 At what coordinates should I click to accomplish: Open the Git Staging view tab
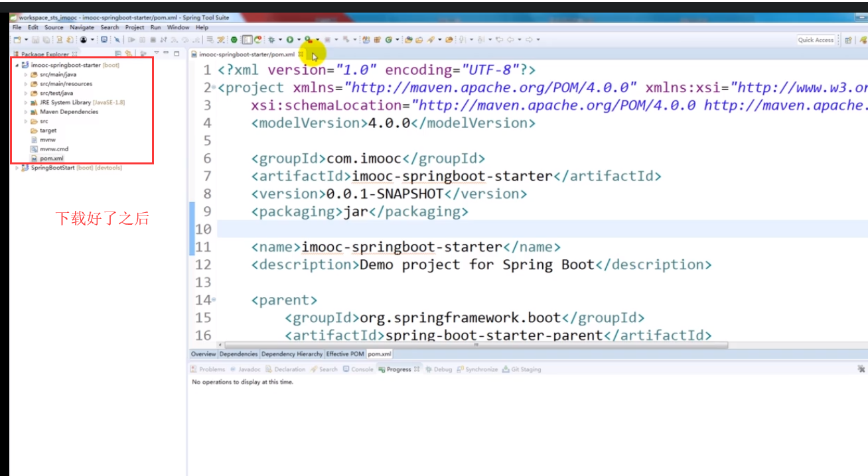tap(522, 369)
